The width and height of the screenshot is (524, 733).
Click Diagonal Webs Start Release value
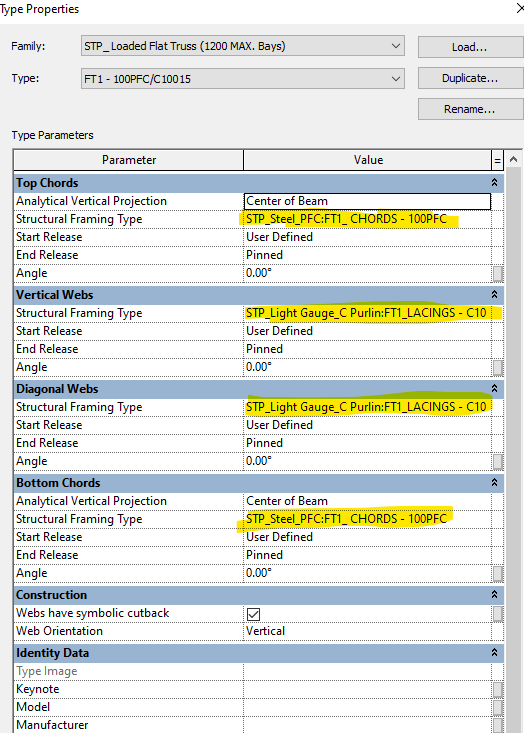[x=367, y=425]
